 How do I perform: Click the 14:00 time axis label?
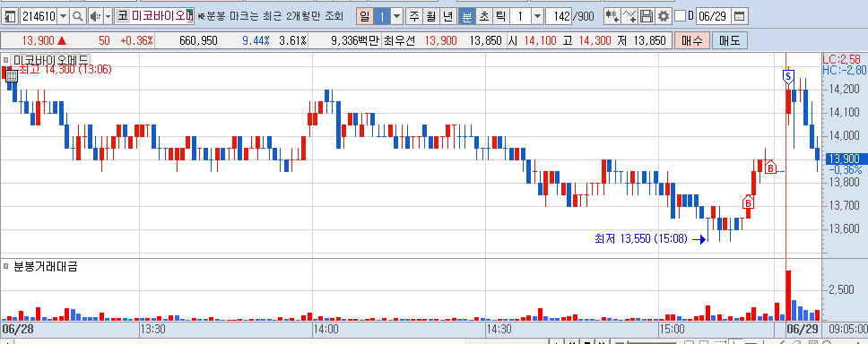[325, 329]
